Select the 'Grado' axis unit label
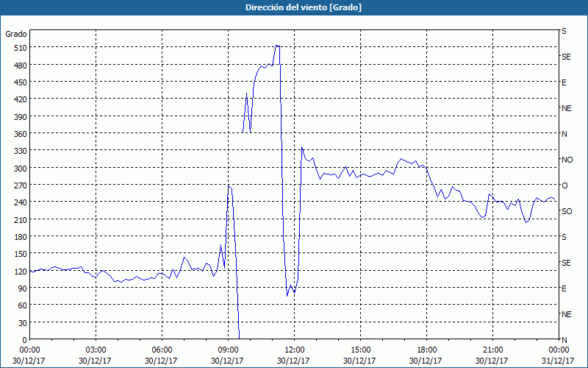Screen dimensions: 588x368 [16, 34]
